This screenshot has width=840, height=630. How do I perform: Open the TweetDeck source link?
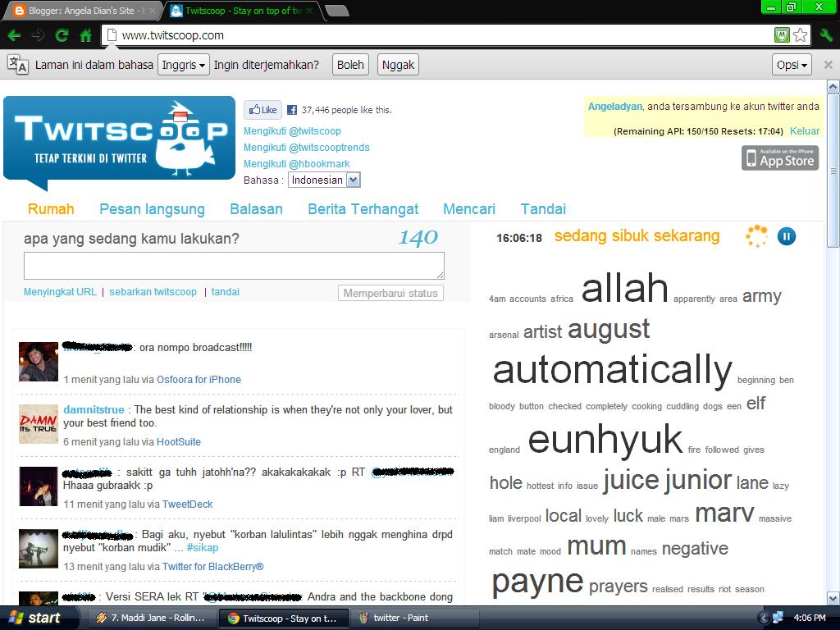tap(188, 504)
